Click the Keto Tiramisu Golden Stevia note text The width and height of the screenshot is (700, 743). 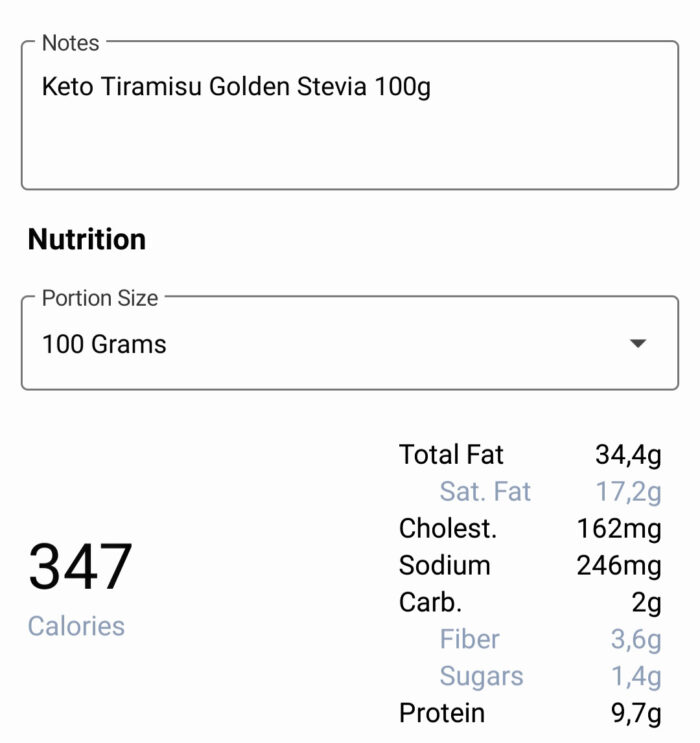[x=236, y=87]
